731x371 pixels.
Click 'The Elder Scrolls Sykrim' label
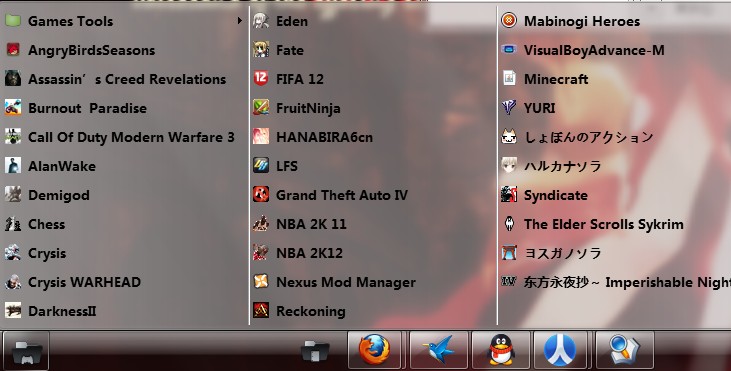(604, 224)
